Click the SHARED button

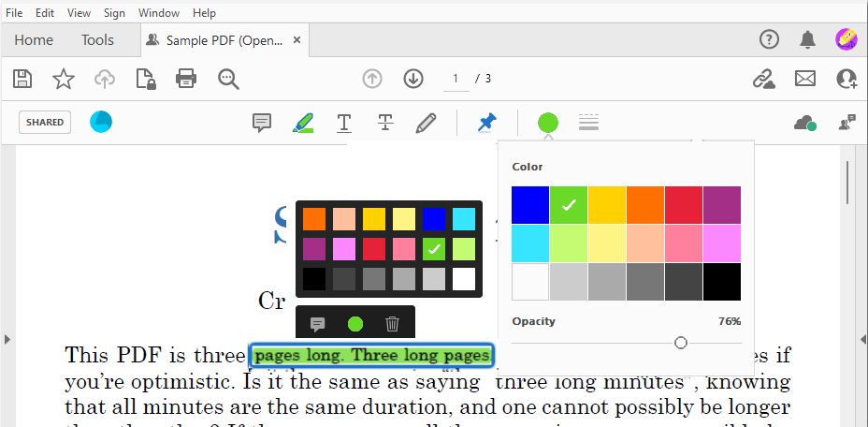coord(45,123)
